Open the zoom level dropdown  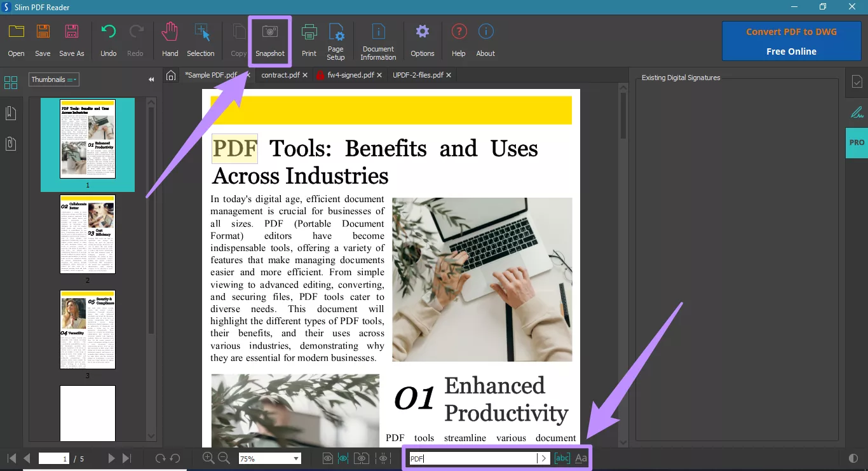click(295, 458)
